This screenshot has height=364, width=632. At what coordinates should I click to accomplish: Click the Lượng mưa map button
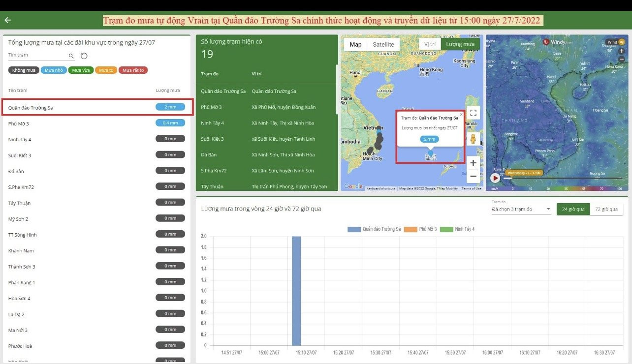[x=460, y=44]
